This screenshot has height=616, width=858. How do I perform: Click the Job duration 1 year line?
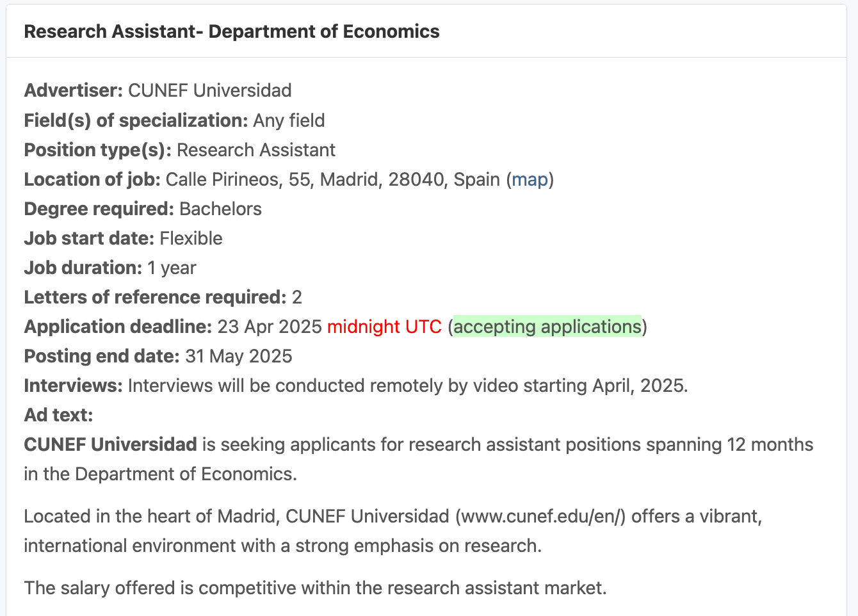110,268
